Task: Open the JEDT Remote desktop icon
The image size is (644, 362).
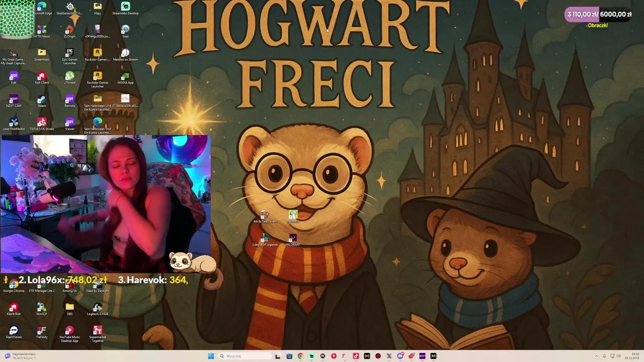Action: [x=70, y=101]
